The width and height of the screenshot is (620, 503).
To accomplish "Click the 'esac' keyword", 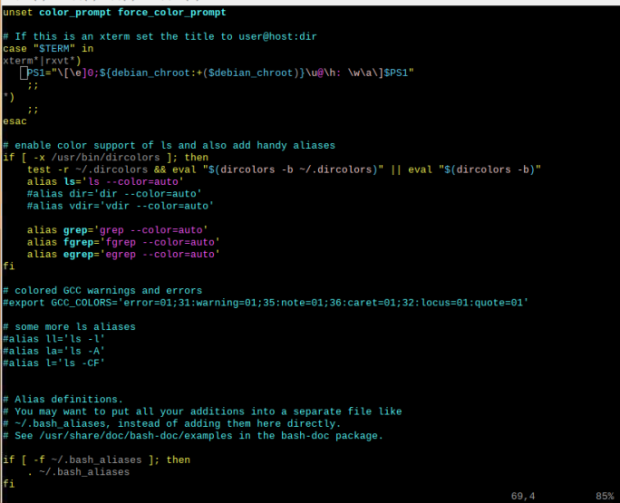I will [15, 121].
